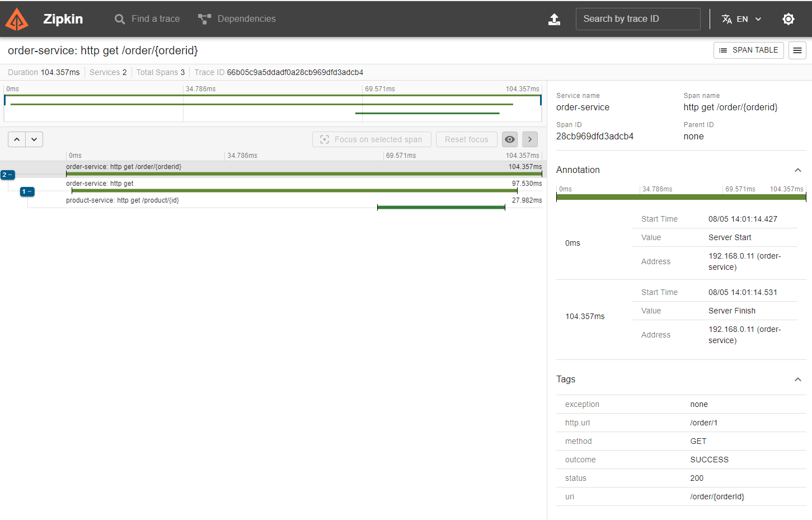Screen dimensions: 812x520
Task: Select previous span with up arrow
Action: point(17,139)
